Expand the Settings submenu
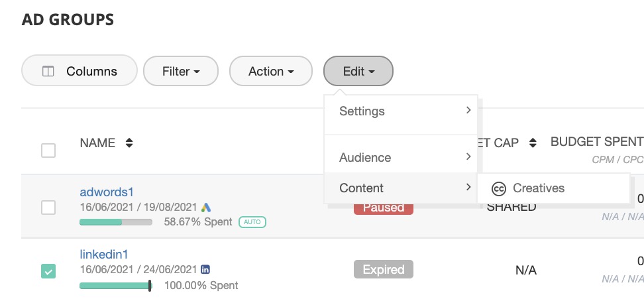Viewport: 644px width, 301px height. pyautogui.click(x=400, y=111)
